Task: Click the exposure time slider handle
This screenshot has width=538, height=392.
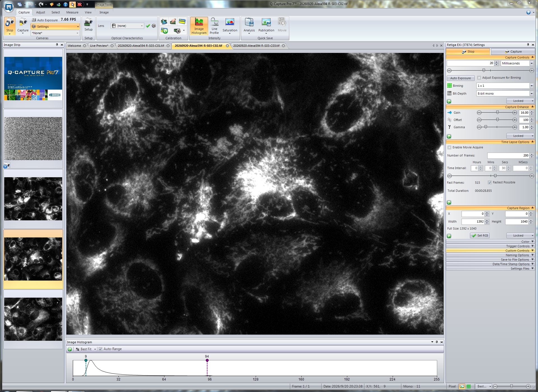Action: 484,71
